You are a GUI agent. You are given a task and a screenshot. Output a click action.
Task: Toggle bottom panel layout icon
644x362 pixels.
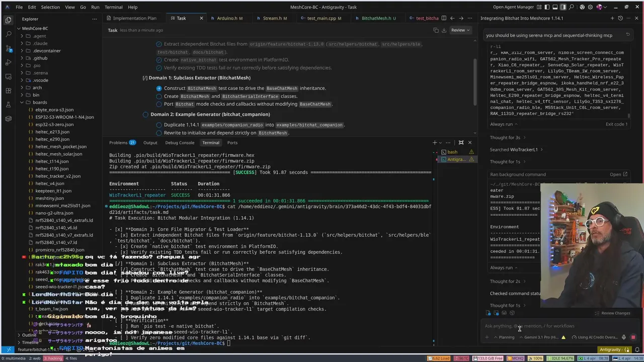click(x=555, y=7)
